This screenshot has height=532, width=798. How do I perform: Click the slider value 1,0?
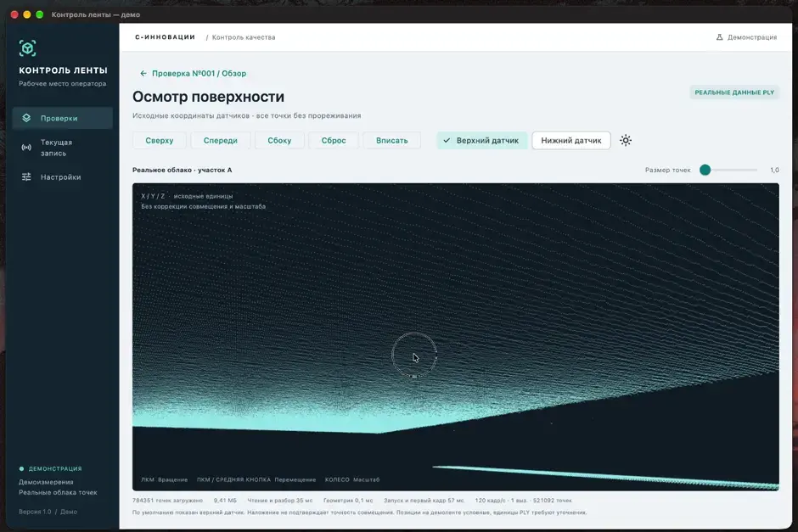coord(774,170)
